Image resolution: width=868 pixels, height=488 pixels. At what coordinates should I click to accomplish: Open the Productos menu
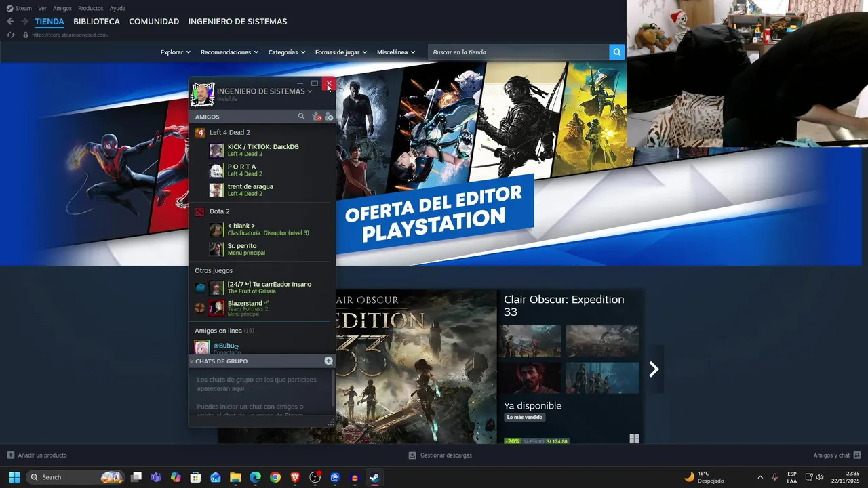[91, 8]
